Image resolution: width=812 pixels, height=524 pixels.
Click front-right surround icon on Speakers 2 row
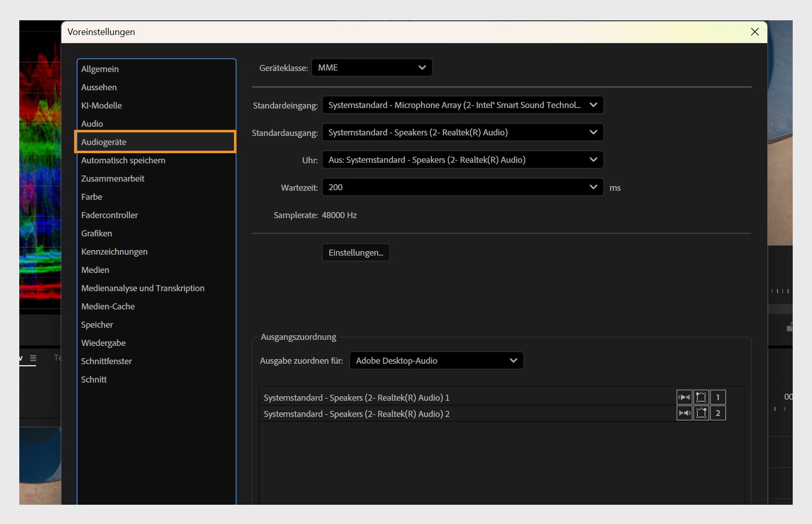click(701, 413)
